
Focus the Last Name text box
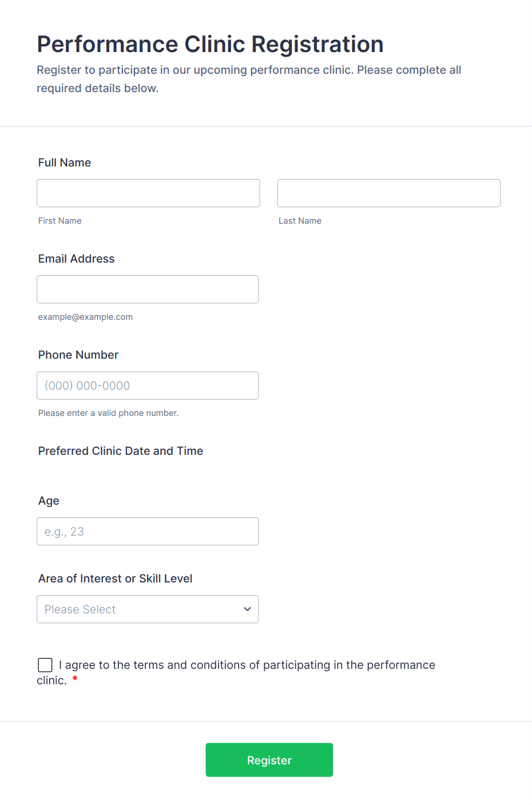point(388,193)
